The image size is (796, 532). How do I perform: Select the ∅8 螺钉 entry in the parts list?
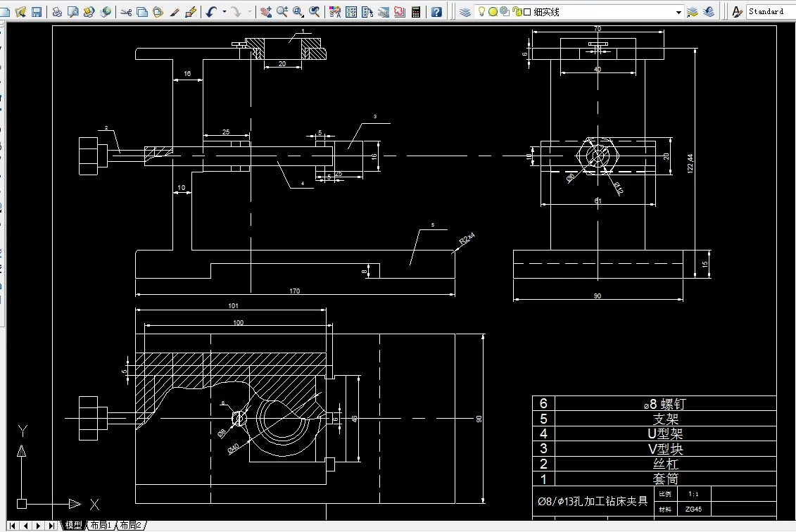tap(665, 404)
